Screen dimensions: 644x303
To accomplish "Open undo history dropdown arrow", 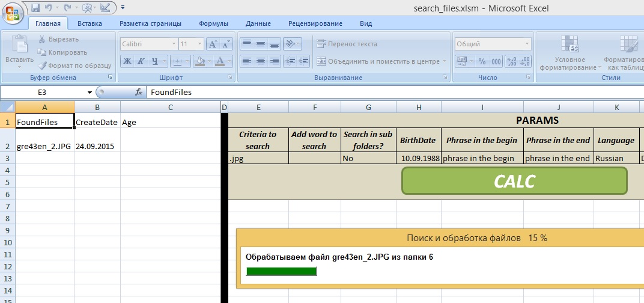I will coord(56,7).
